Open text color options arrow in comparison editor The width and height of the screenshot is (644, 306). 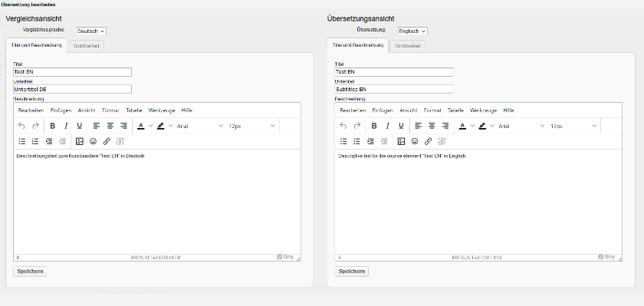pos(150,126)
